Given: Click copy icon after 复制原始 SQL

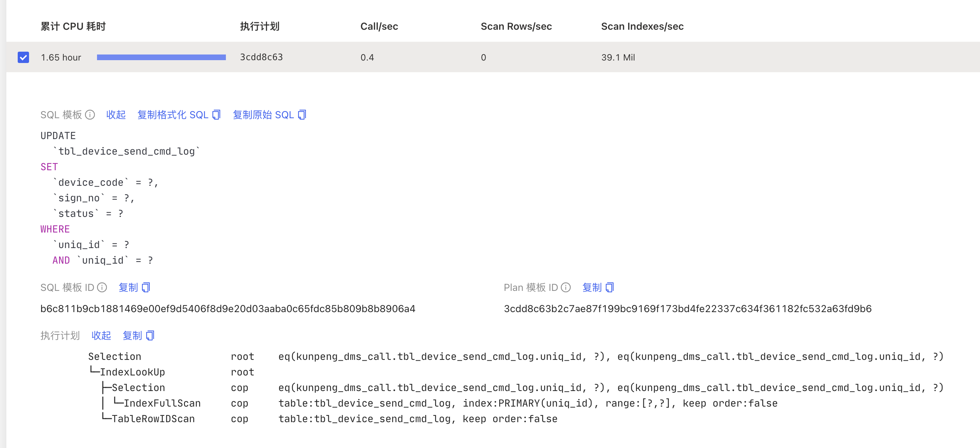Looking at the screenshot, I should click(302, 115).
